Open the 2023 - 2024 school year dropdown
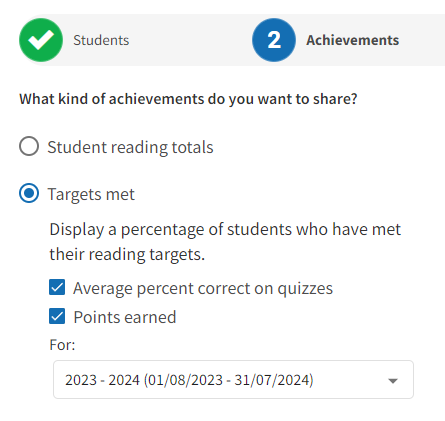445x421 pixels. (x=233, y=379)
